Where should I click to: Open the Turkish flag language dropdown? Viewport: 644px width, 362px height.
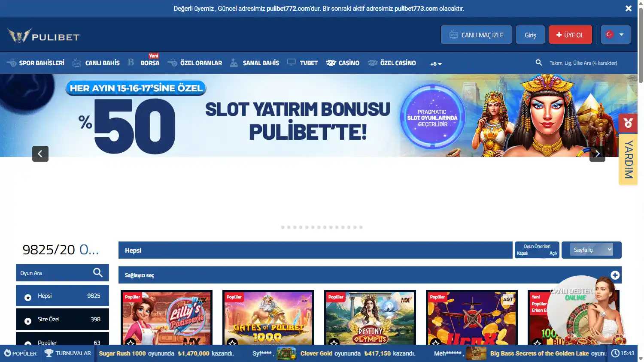(616, 35)
